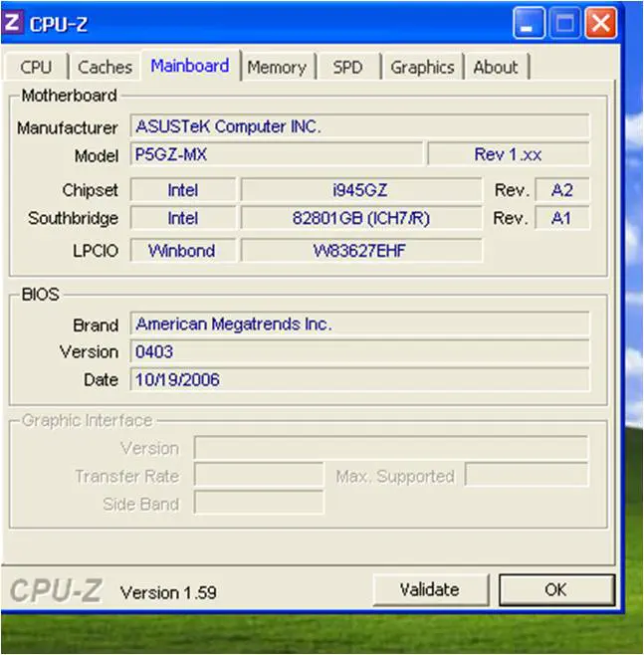This screenshot has height=655, width=644.
Task: Click the Mainboard tab
Action: click(x=190, y=67)
